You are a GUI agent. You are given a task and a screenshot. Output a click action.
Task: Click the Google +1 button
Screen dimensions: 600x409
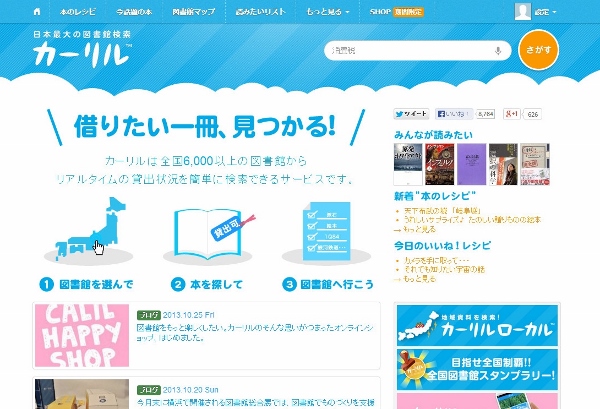tap(512, 114)
